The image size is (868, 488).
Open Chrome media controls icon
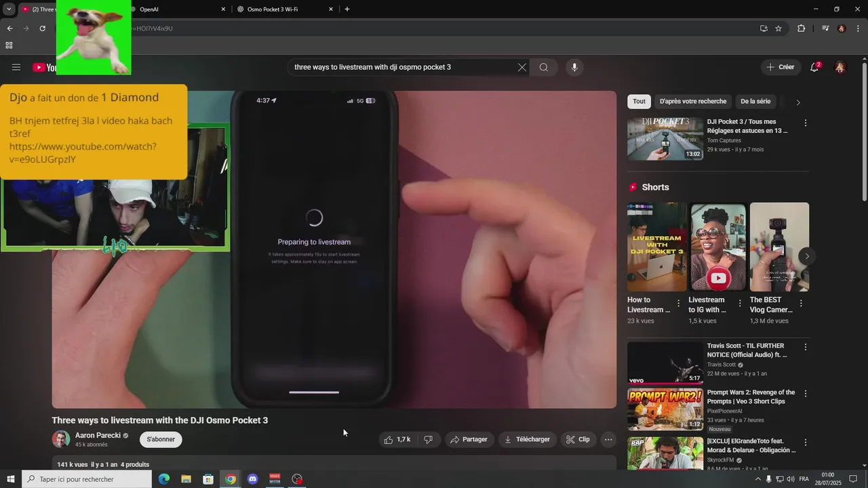[x=825, y=28]
